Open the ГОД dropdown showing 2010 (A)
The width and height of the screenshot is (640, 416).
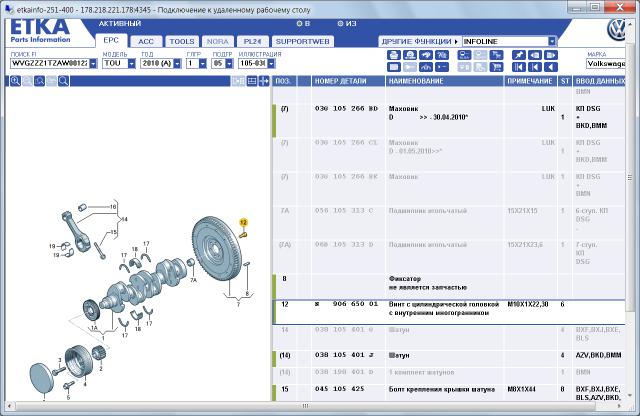coord(177,64)
